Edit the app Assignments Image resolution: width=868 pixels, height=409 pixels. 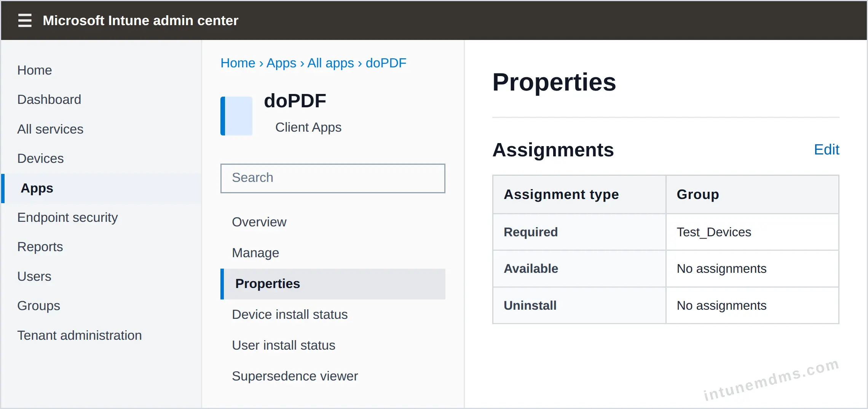pos(827,150)
